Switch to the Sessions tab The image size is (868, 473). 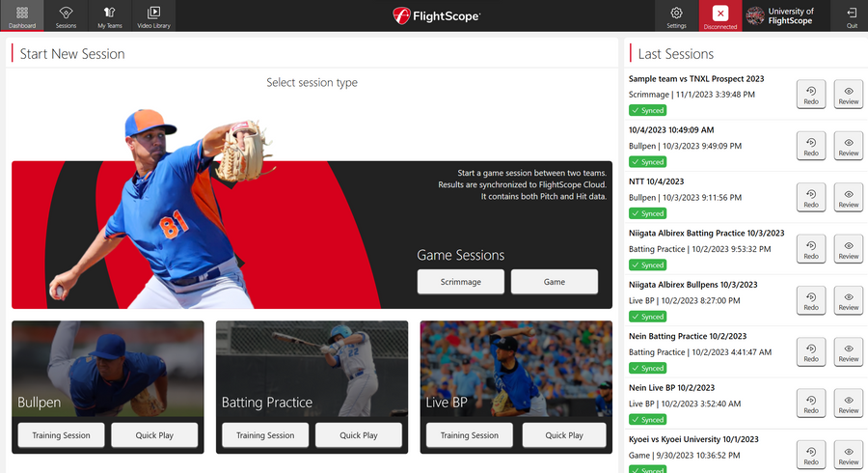(66, 15)
